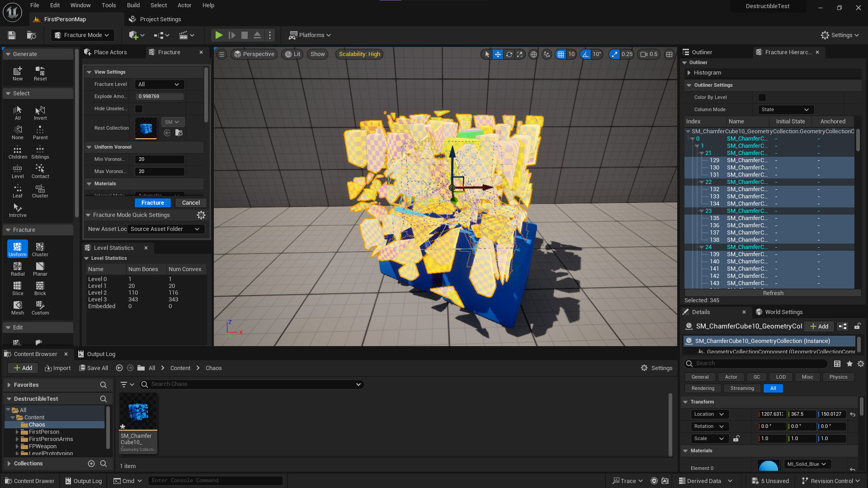Click the Cancel button
Image resolution: width=868 pixels, height=488 pixels.
pos(191,203)
